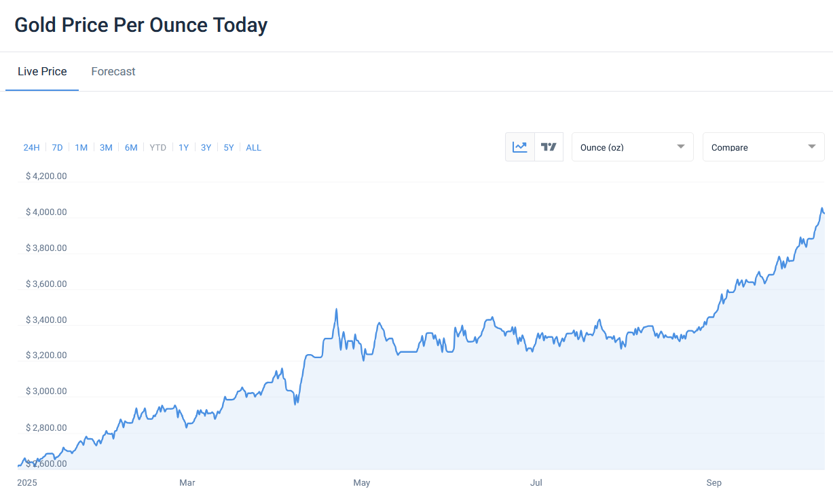Show ALL historical gold prices
Image resolution: width=833 pixels, height=504 pixels.
[253, 148]
